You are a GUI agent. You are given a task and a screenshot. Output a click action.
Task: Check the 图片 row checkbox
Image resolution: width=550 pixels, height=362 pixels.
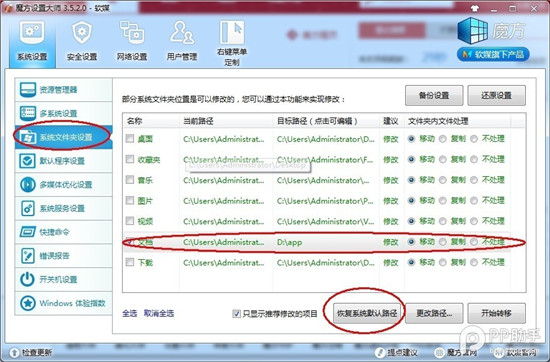[x=130, y=200]
